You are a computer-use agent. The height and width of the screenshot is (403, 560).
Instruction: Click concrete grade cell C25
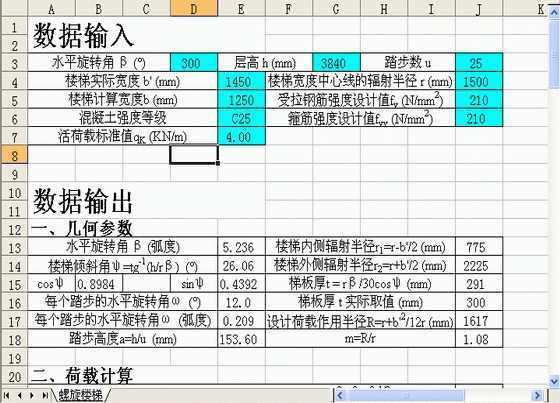[241, 118]
